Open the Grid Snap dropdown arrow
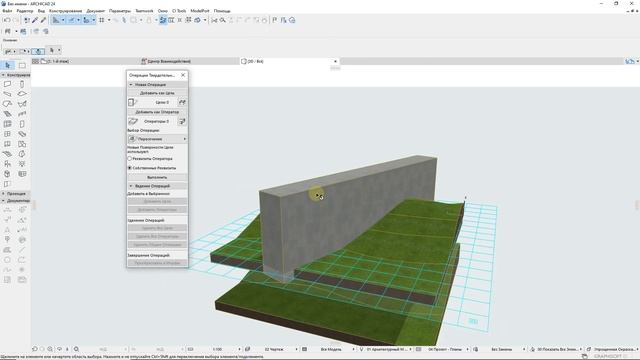 (x=109, y=20)
